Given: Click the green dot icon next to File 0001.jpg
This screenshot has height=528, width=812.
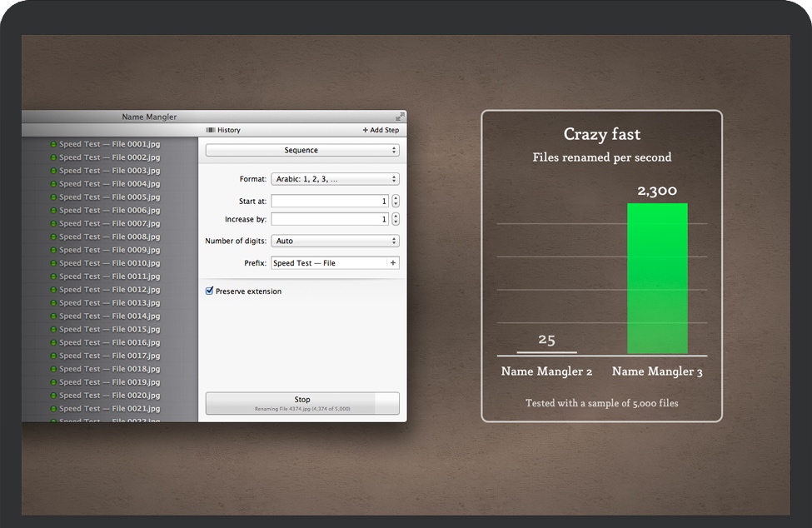Looking at the screenshot, I should (x=52, y=143).
